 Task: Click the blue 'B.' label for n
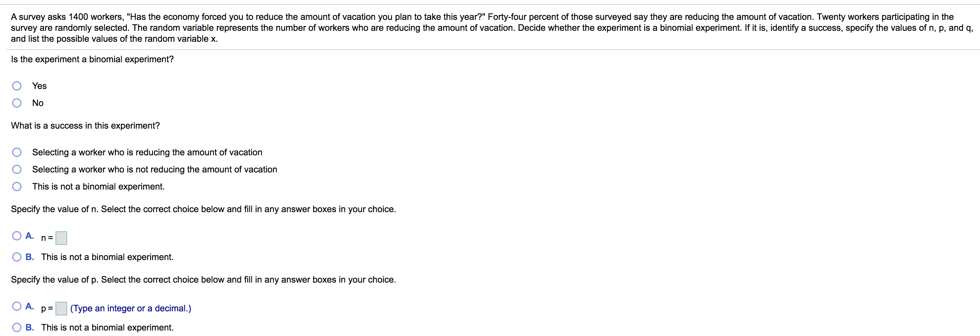coord(30,257)
